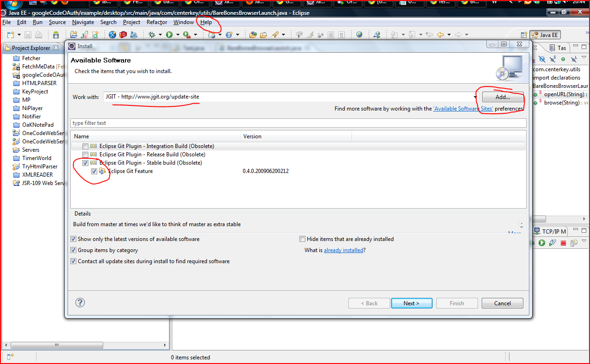Click the Add... button

click(503, 97)
